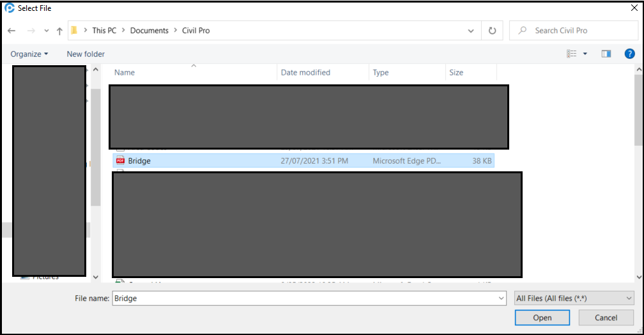Open the view options dropdown arrow
Screen dimensions: 644x335
click(585, 54)
